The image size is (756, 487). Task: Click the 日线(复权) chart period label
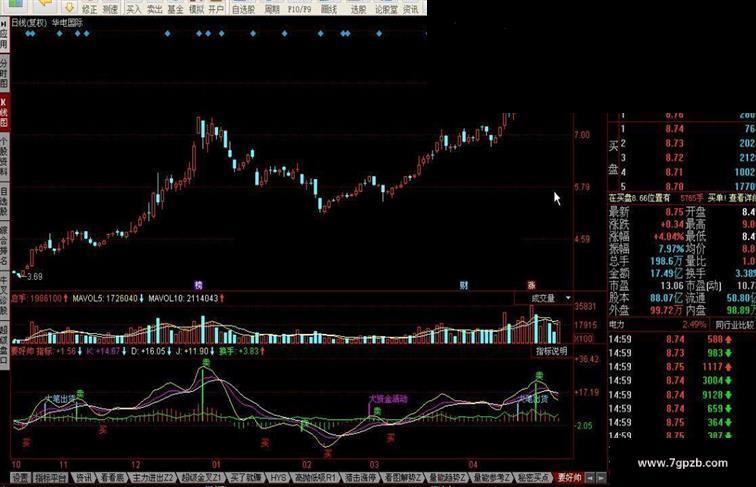(x=29, y=22)
